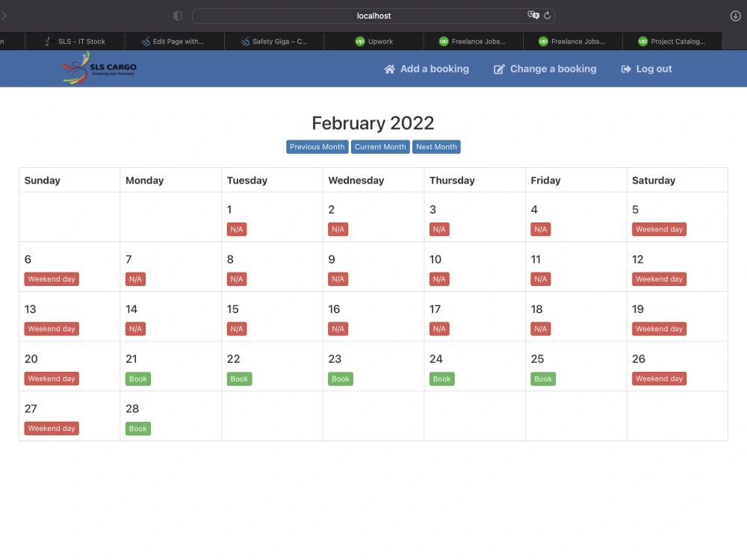Click the N/A badge on February 7
Screen dimensions: 747x560
135,279
